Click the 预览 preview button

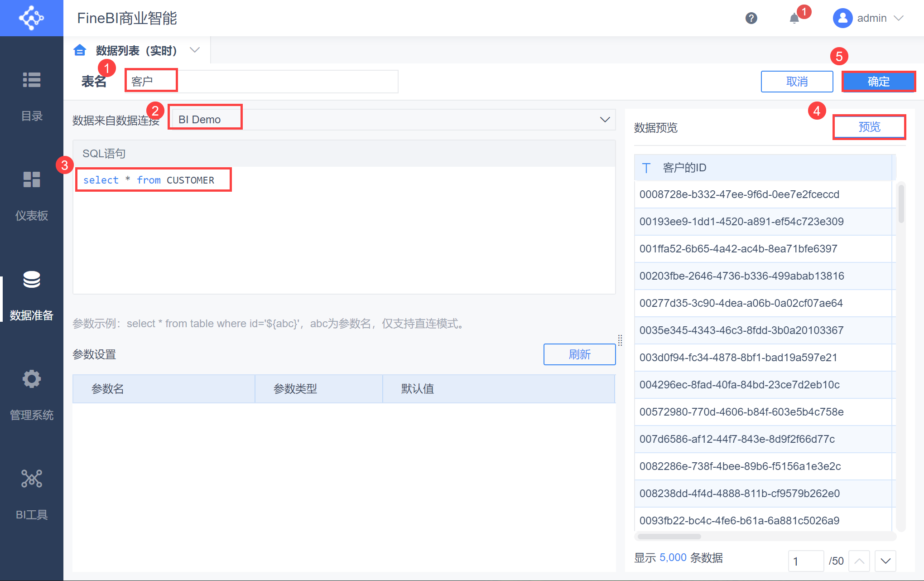click(869, 127)
